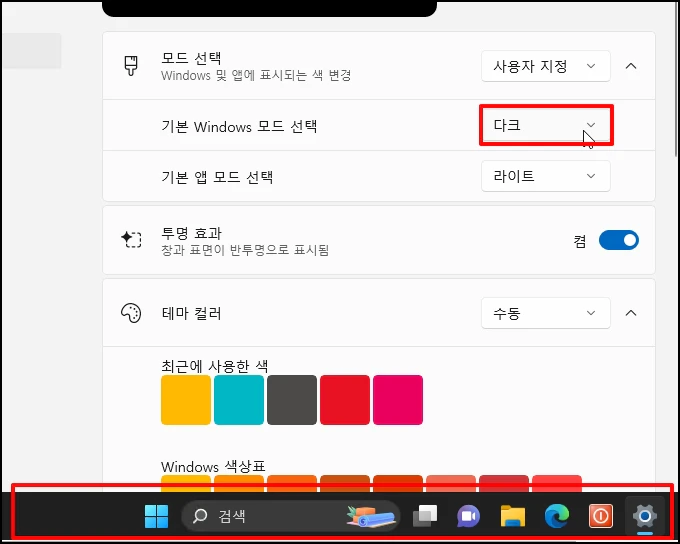
Task: Pick the dark gray recently used color
Action: [x=292, y=400]
